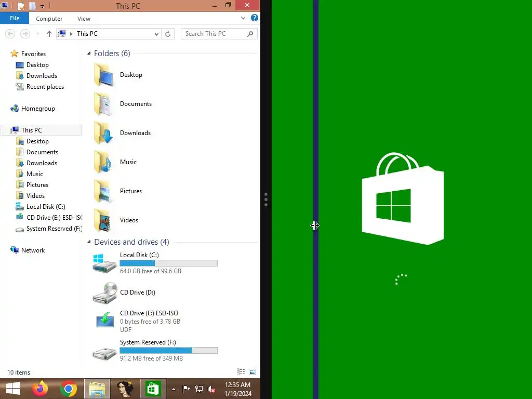Click the Help question mark icon
Screen dimensions: 532x399
pyautogui.click(x=254, y=18)
